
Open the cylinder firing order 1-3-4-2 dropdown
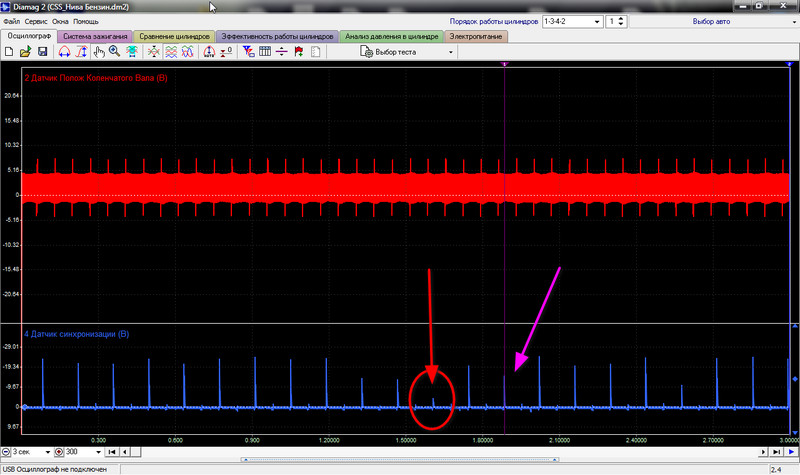pyautogui.click(x=597, y=21)
